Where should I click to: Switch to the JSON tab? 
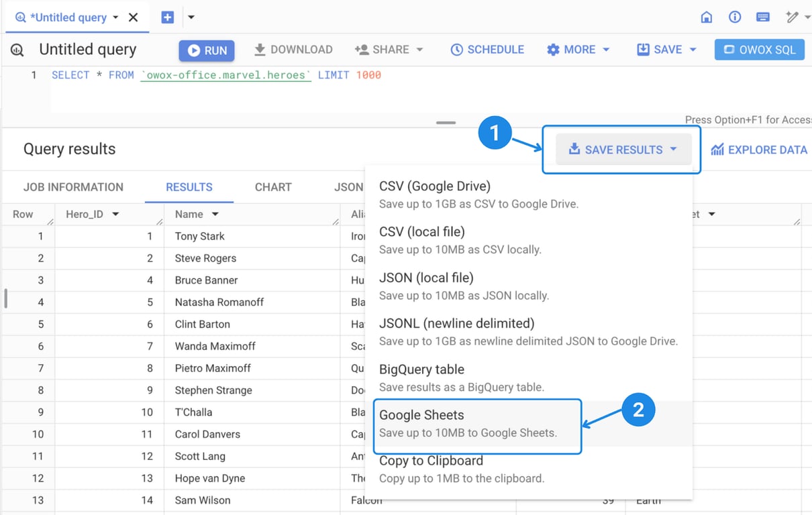(348, 187)
